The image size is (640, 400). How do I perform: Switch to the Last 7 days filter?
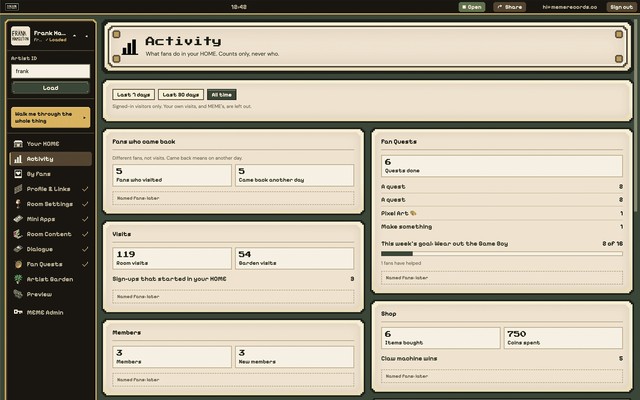click(133, 95)
